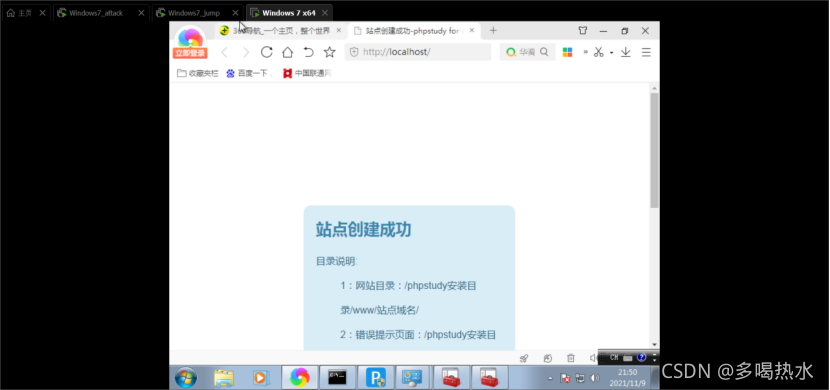Click the trash bin icon in status bar
The height and width of the screenshot is (390, 830).
[571, 358]
